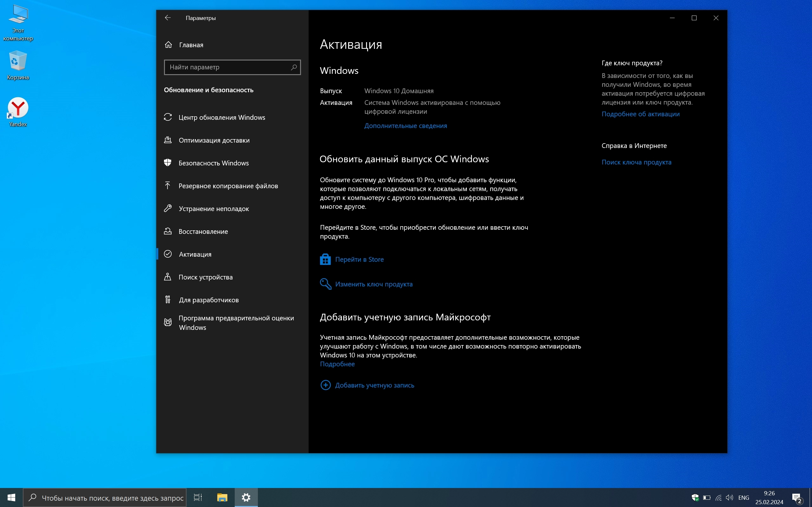The width and height of the screenshot is (812, 507).
Task: Click the ENG language indicator in the taskbar
Action: pos(743,497)
